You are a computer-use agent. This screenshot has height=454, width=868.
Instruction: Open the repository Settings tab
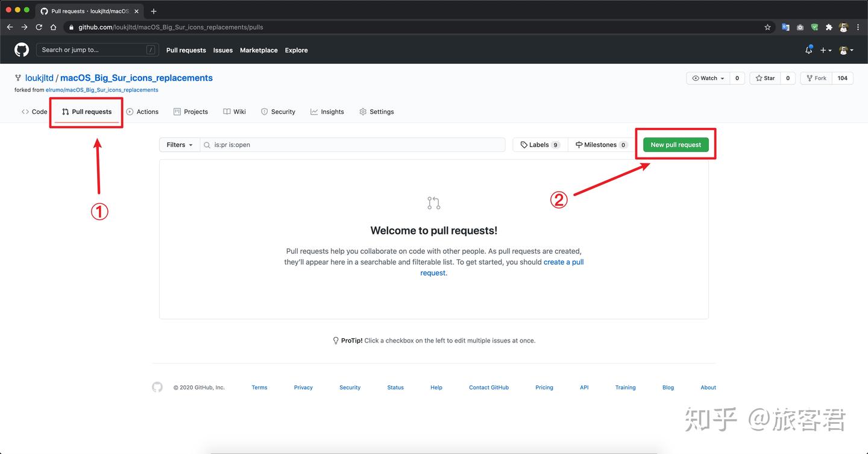coord(377,112)
